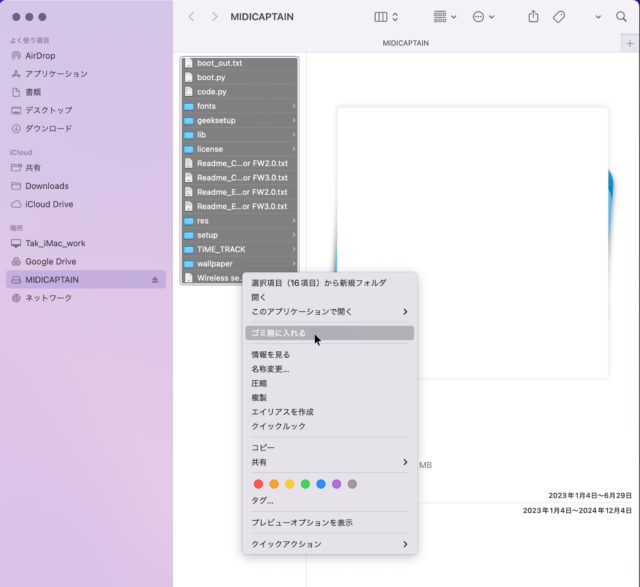This screenshot has width=640, height=587.
Task: Click the tag icon in the toolbar
Action: click(x=559, y=17)
